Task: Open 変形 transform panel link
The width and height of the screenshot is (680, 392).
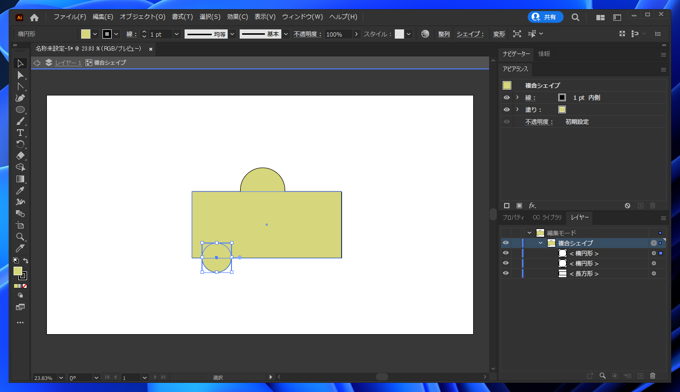Action: coord(499,34)
